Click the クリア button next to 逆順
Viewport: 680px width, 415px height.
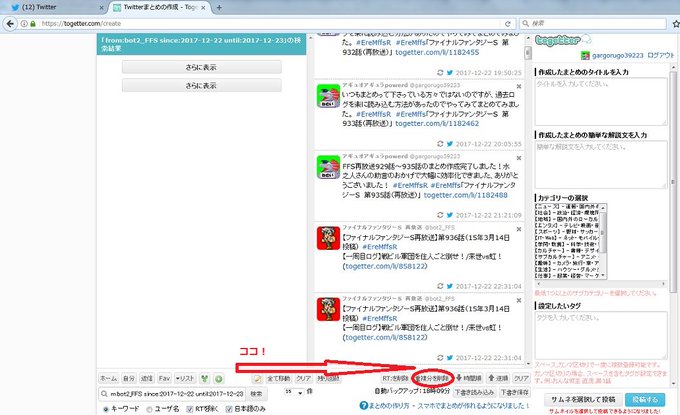click(x=521, y=379)
